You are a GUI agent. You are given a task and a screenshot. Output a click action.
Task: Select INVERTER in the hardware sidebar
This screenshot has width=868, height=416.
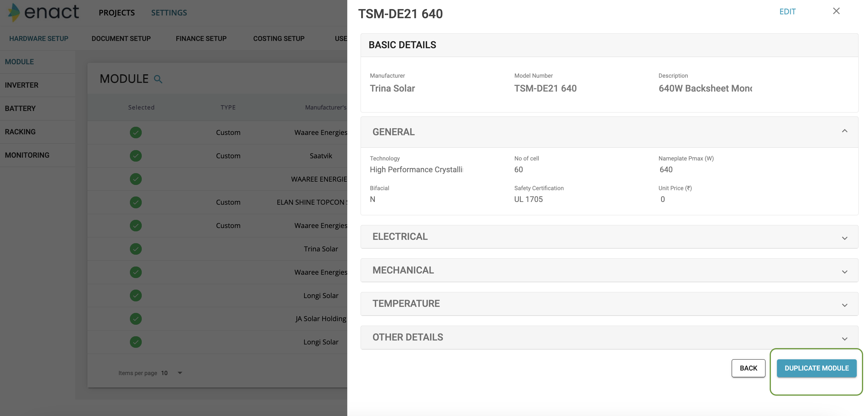(x=22, y=85)
